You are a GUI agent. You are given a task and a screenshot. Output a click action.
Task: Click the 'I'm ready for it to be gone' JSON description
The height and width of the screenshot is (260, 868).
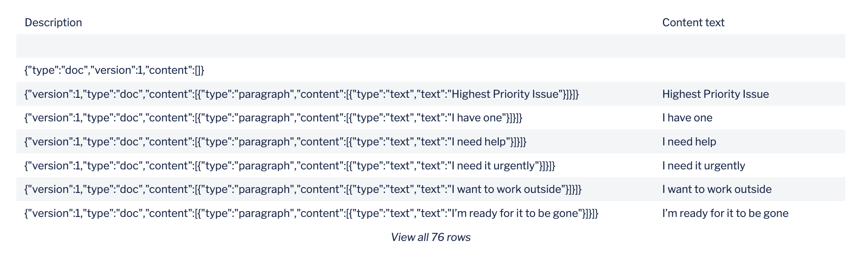point(311,213)
